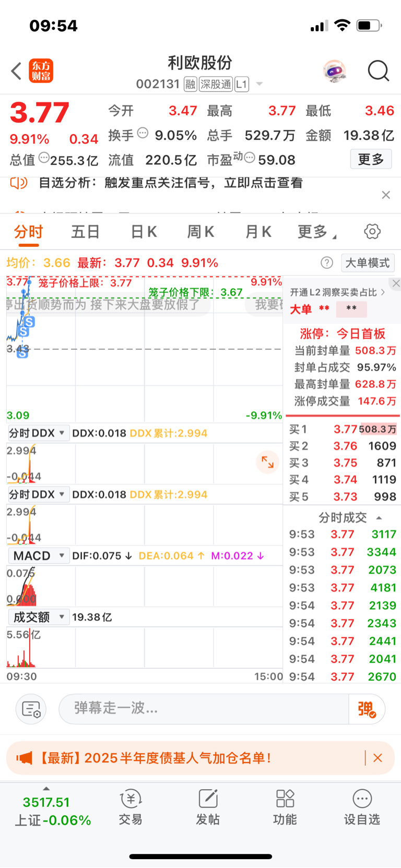Open first 分时DDX indicator dropdown

point(39,433)
